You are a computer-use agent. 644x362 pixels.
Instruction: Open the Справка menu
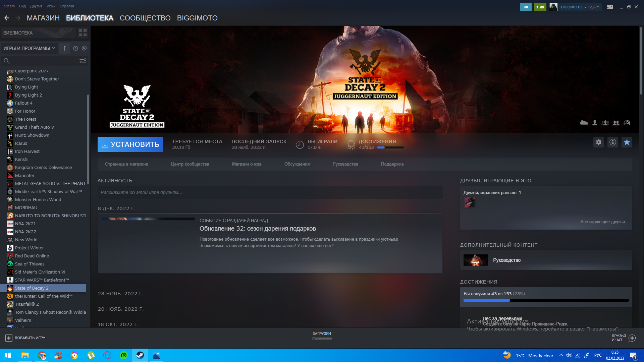tap(67, 6)
